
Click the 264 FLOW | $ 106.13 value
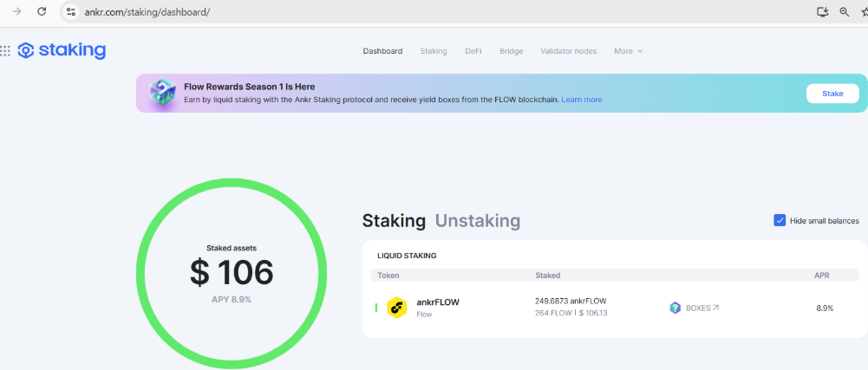(571, 313)
